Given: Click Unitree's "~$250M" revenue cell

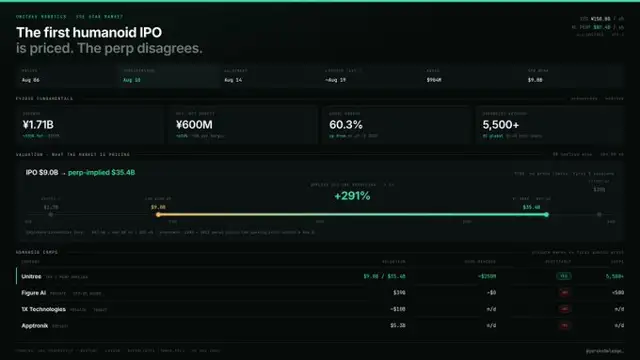Looking at the screenshot, I should pos(487,276).
